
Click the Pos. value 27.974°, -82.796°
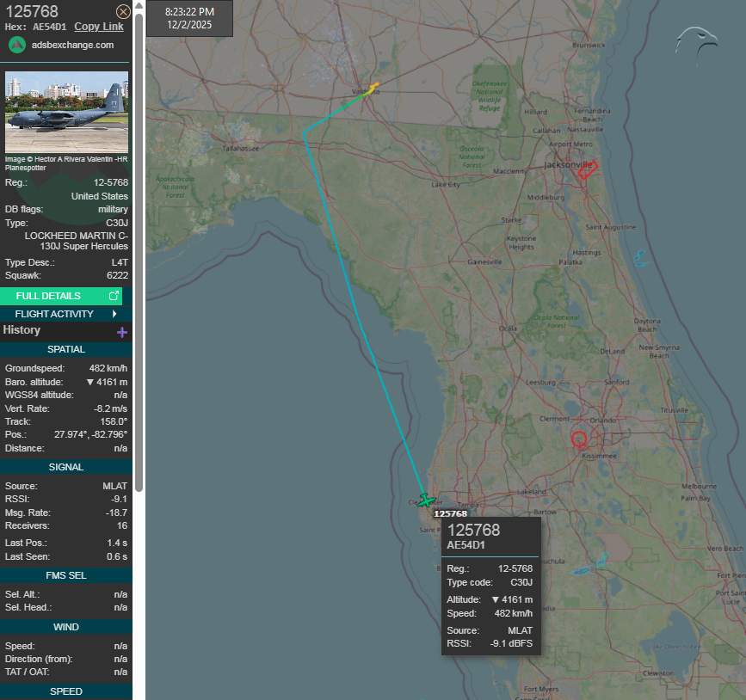point(90,434)
